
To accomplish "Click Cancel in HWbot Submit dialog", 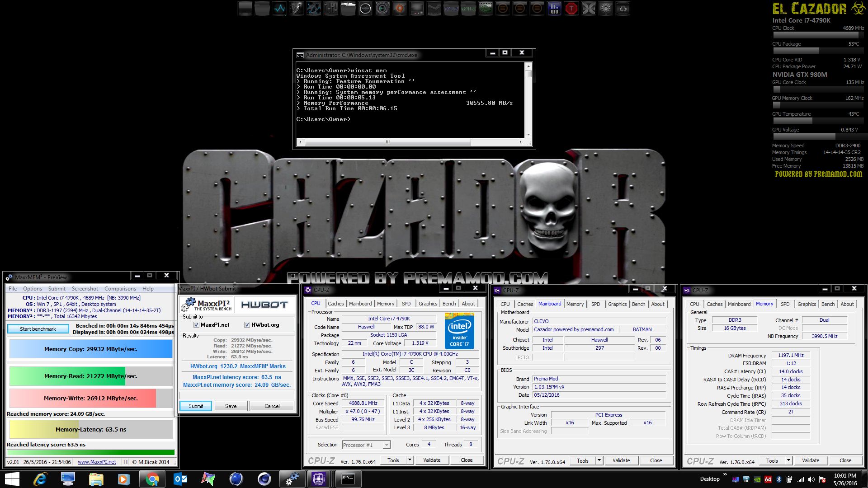I will point(272,406).
